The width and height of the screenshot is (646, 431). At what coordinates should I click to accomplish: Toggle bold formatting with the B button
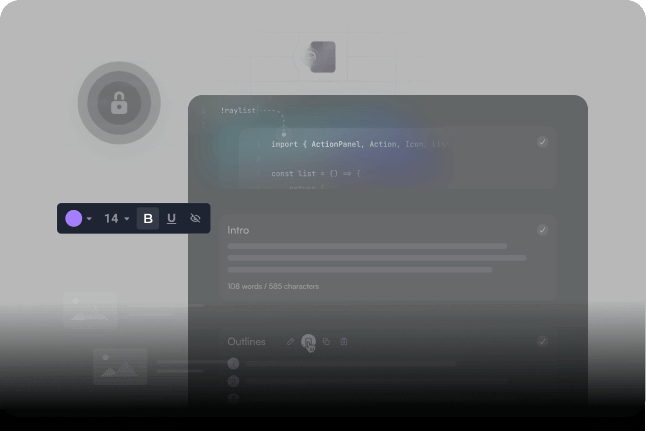point(148,218)
